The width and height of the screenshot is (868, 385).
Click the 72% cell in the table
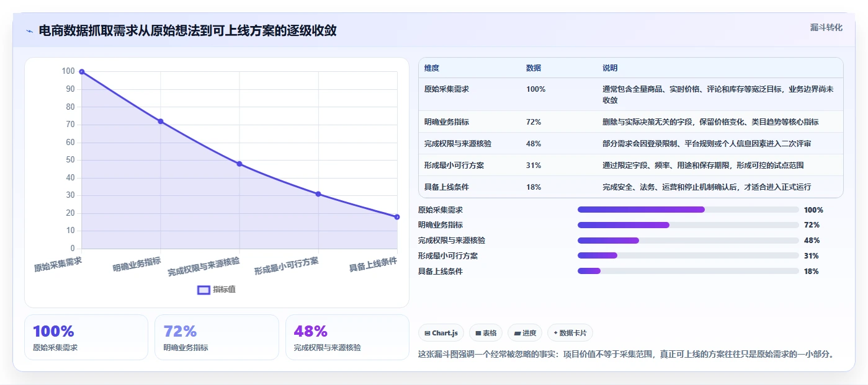click(x=534, y=122)
